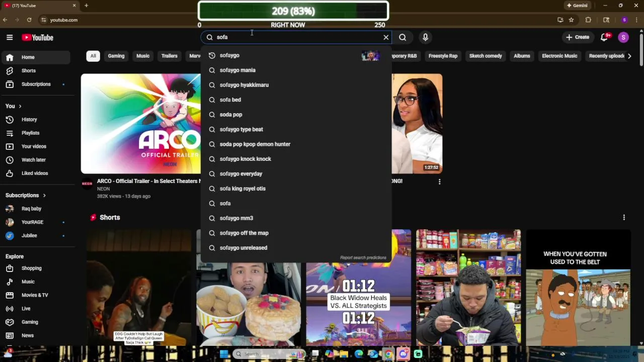Choose suggestion 'soda pop kpop demon hunter'
644x362 pixels.
(x=296, y=144)
